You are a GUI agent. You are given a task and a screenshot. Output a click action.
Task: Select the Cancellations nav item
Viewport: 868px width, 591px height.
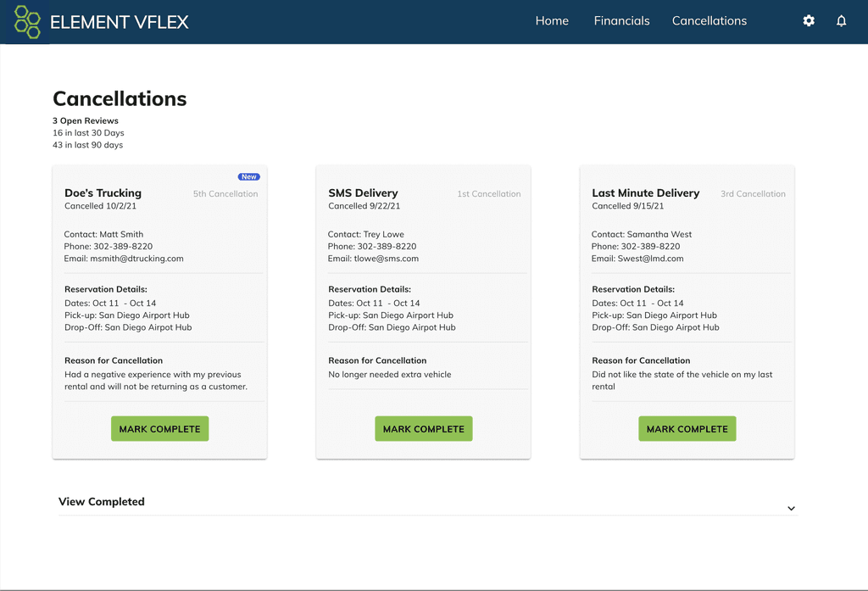click(709, 21)
